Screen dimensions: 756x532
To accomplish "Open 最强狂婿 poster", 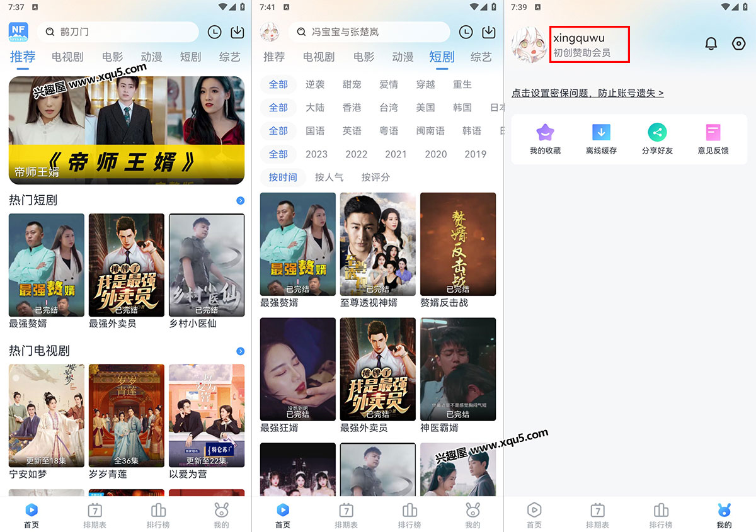I will click(298, 369).
